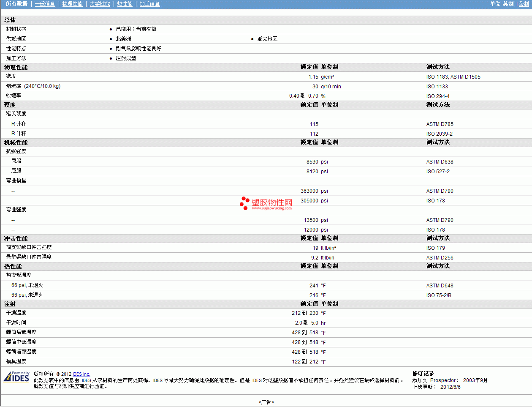
Task: Click heat deflection value 241
Action: click(x=314, y=286)
